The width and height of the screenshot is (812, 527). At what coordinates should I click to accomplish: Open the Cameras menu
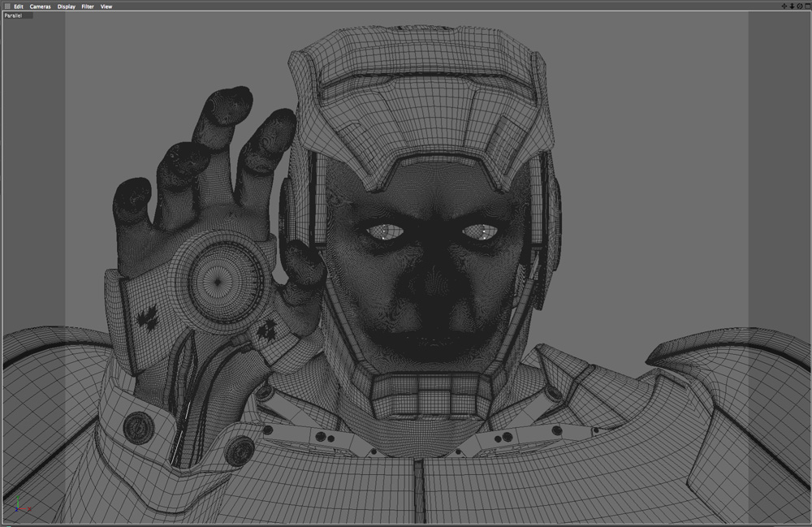tap(40, 6)
